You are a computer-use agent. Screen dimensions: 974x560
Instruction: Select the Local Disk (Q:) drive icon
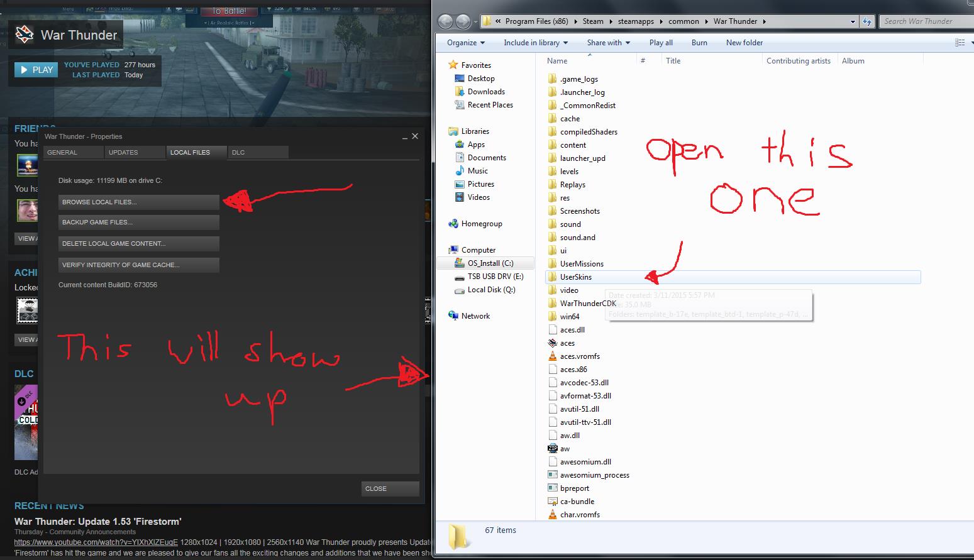459,290
